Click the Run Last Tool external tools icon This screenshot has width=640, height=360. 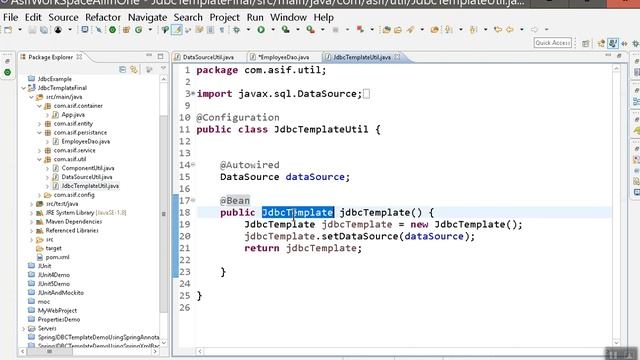click(x=311, y=30)
